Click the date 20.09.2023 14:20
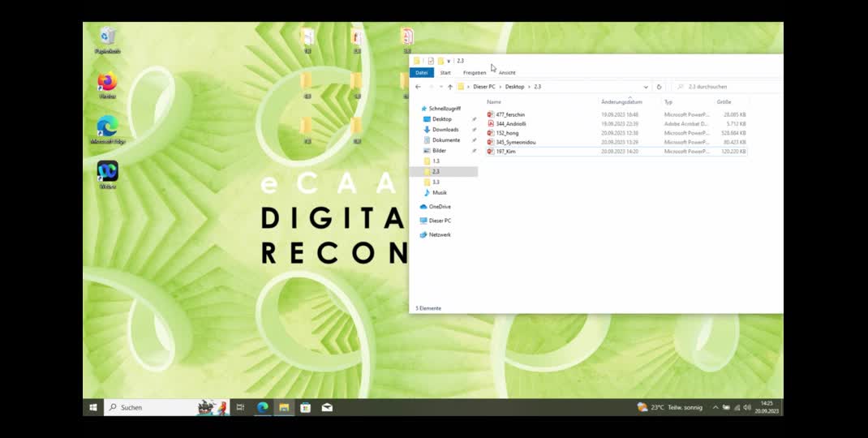The width and height of the screenshot is (868, 438). tap(620, 151)
